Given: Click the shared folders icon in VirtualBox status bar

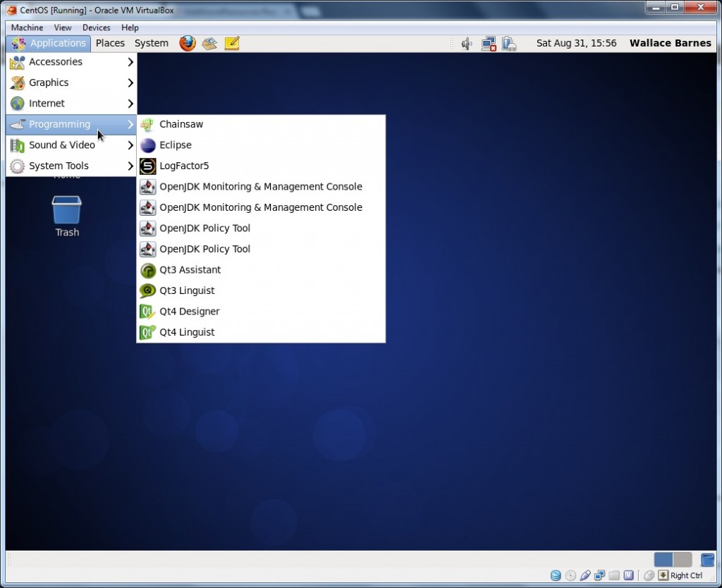Looking at the screenshot, I should click(x=613, y=575).
